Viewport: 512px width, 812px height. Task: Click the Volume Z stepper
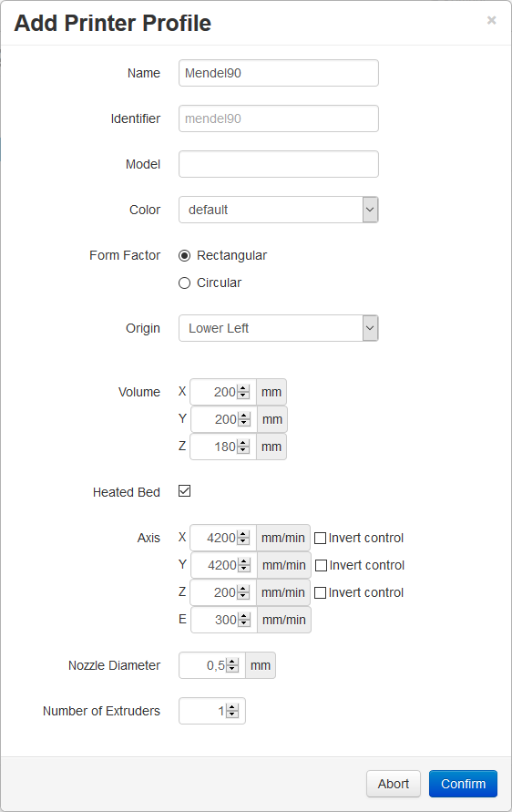[243, 447]
